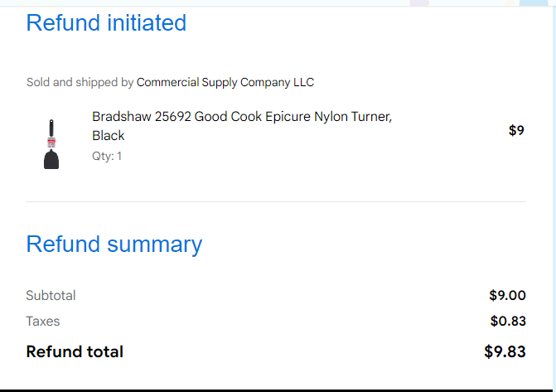Viewport: 556px width, 392px height.
Task: Click the Sold and shipped by text
Action: [x=80, y=82]
